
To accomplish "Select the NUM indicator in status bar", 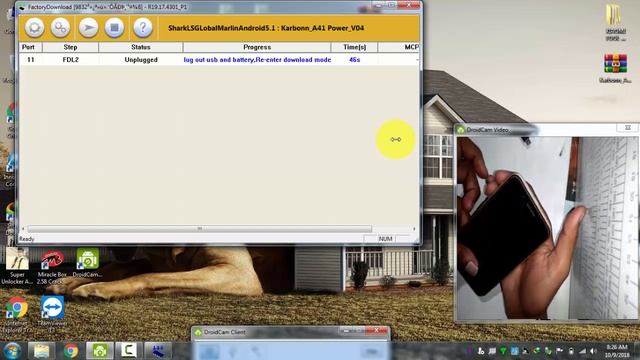I will pyautogui.click(x=385, y=239).
